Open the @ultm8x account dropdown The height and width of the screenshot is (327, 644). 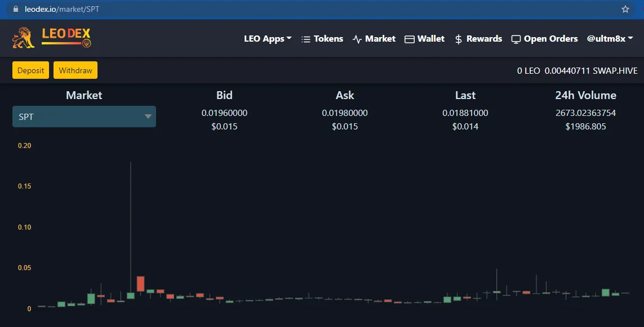click(x=610, y=39)
